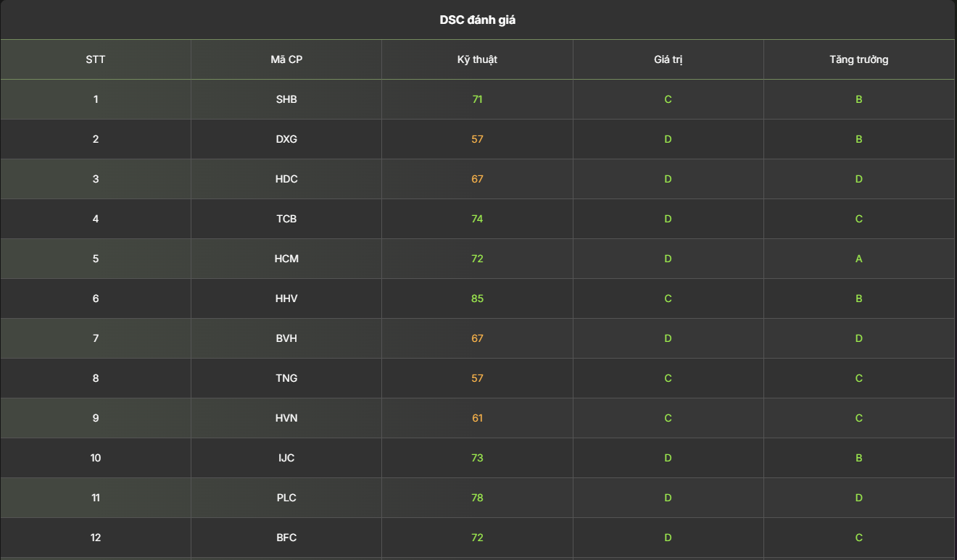
Task: Click HHV's technical score of 85
Action: click(x=477, y=298)
